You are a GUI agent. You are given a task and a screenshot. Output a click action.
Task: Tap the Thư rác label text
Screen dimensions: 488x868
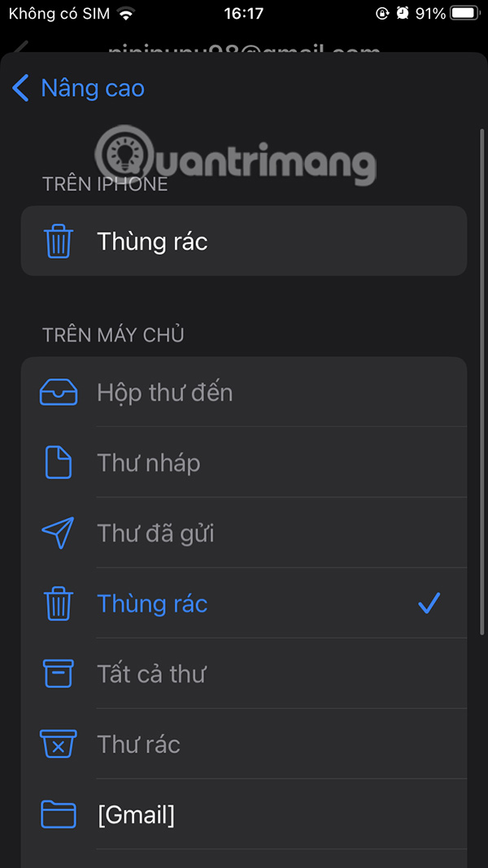click(x=138, y=744)
